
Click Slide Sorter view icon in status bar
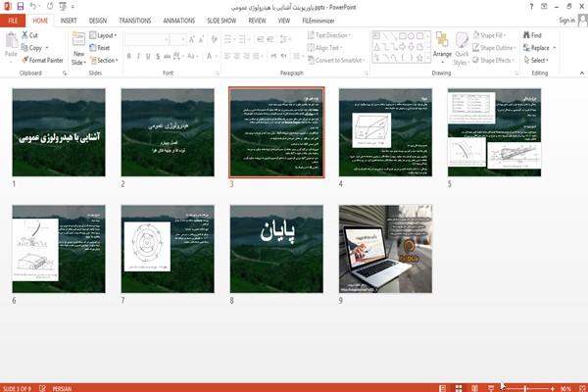(459, 388)
